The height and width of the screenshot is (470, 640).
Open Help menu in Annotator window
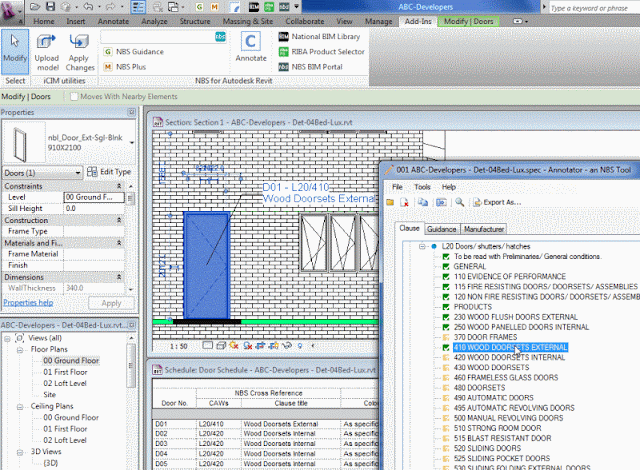(x=449, y=187)
